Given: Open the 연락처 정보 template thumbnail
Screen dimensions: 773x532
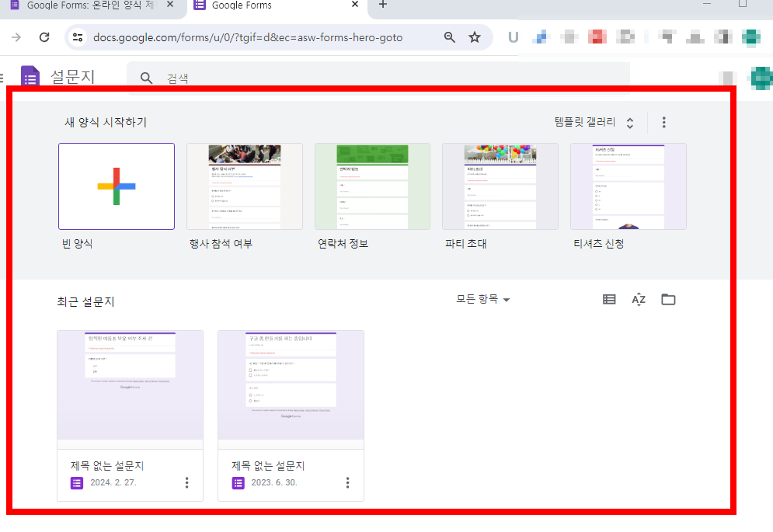Looking at the screenshot, I should click(371, 186).
